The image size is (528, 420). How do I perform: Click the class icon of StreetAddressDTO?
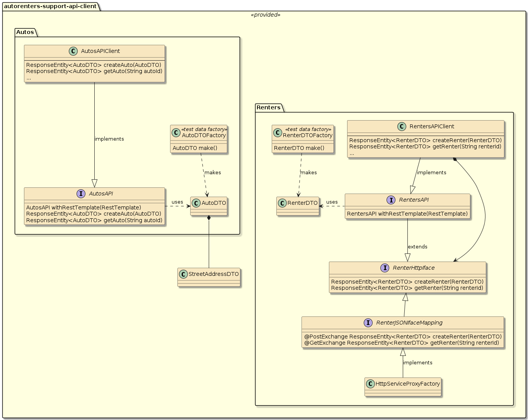(184, 274)
